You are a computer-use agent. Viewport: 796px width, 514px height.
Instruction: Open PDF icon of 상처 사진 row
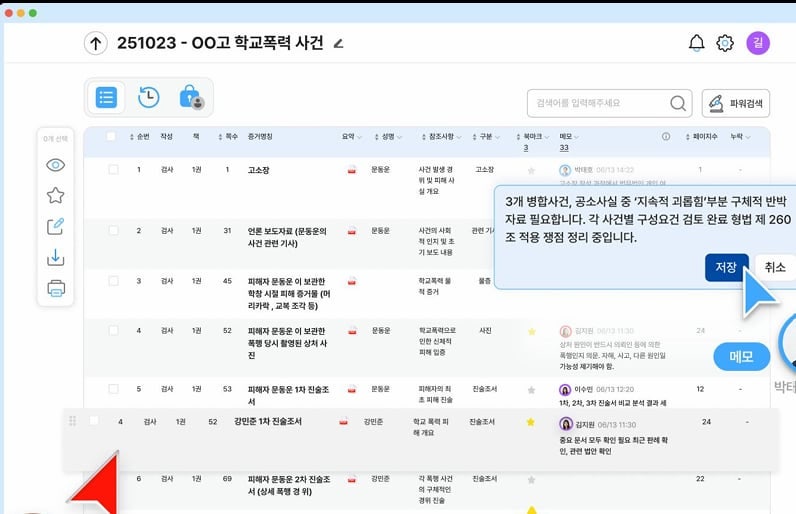pos(352,331)
